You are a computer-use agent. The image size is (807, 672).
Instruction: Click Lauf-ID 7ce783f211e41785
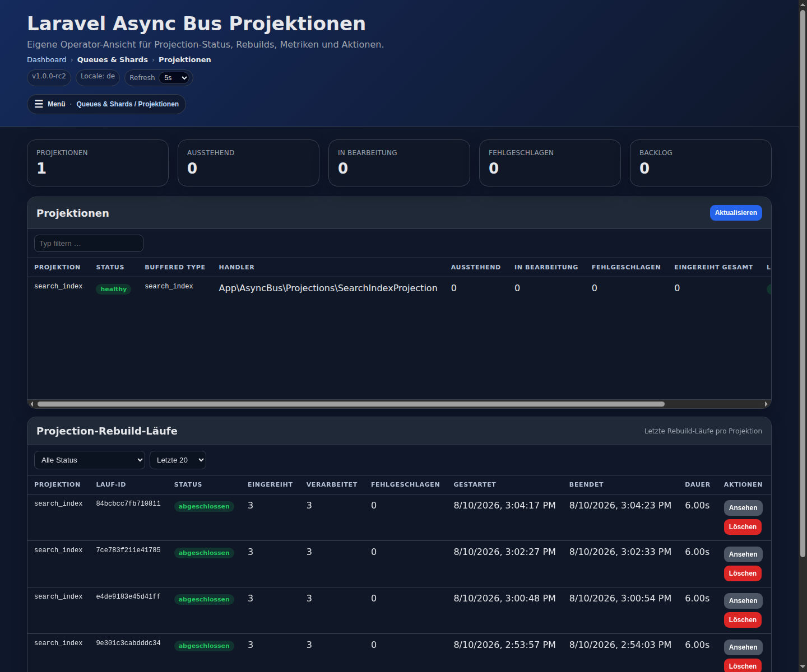(x=128, y=550)
